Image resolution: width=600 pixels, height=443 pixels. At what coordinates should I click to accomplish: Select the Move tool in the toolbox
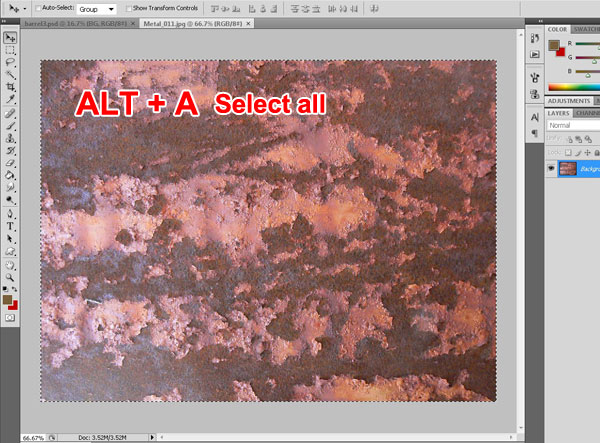10,37
